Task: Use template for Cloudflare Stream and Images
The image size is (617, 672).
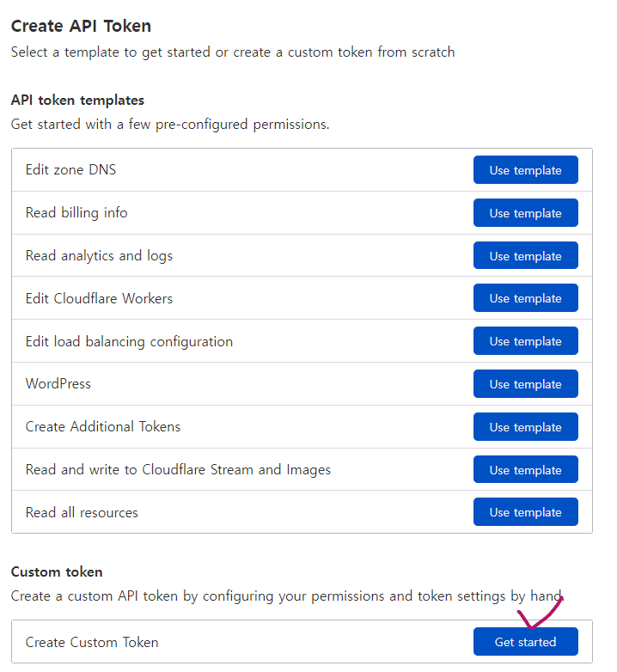Action: [x=525, y=470]
